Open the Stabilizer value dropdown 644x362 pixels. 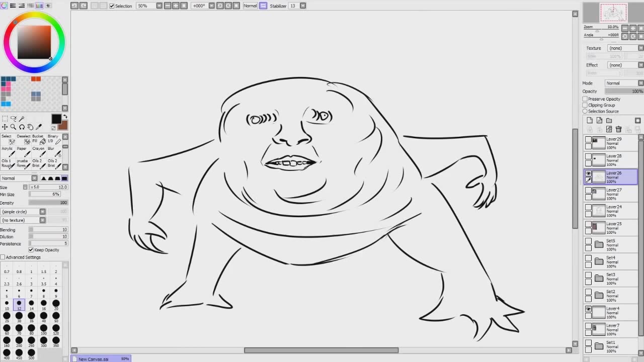click(x=303, y=6)
